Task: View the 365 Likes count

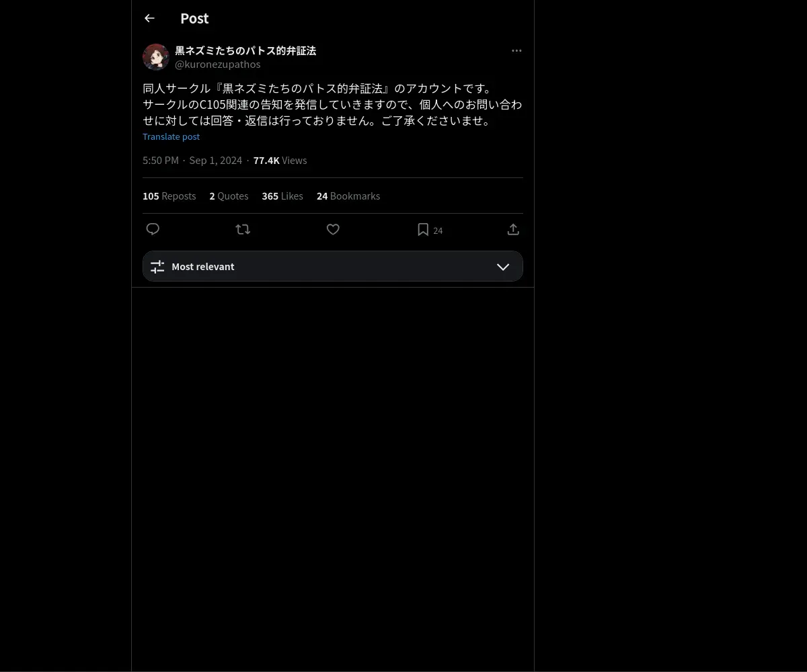Action: 282,196
